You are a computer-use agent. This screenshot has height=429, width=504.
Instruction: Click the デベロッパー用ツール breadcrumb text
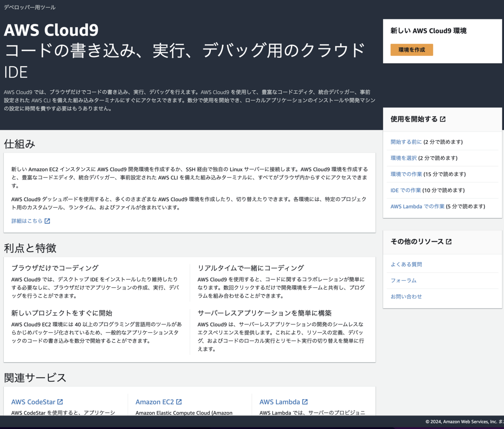(29, 7)
